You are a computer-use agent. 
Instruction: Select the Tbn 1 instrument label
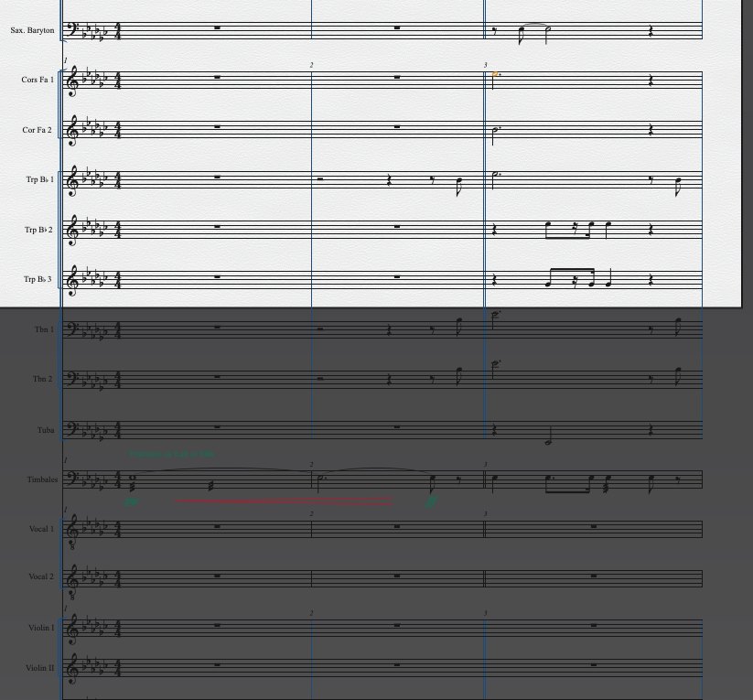pos(44,329)
